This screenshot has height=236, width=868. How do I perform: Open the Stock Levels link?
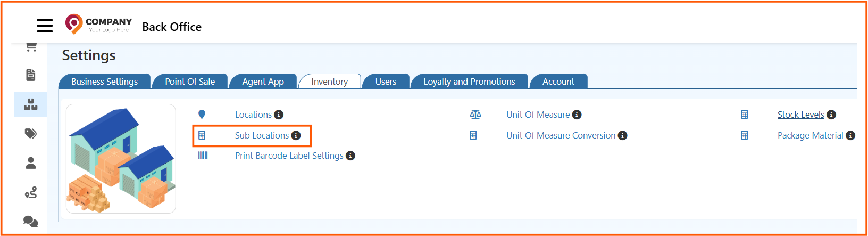point(800,115)
